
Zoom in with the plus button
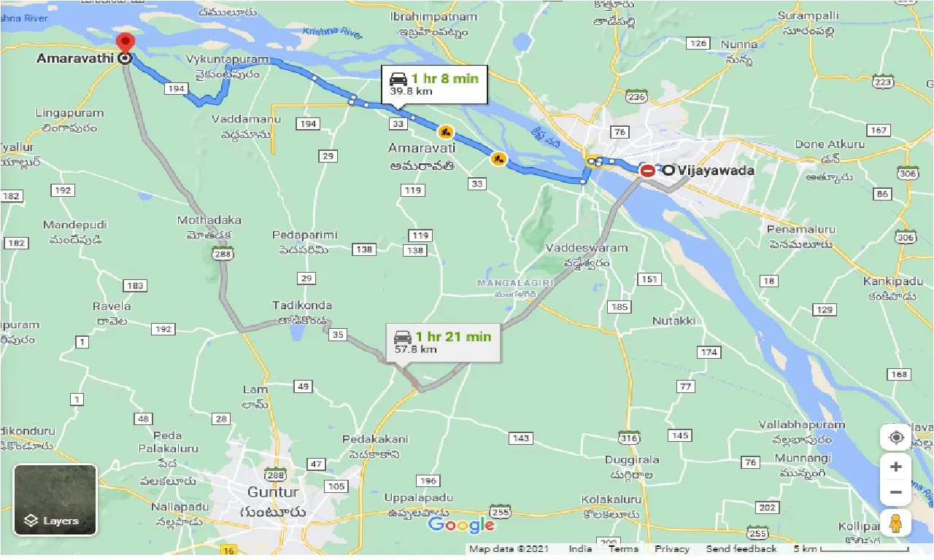896,467
